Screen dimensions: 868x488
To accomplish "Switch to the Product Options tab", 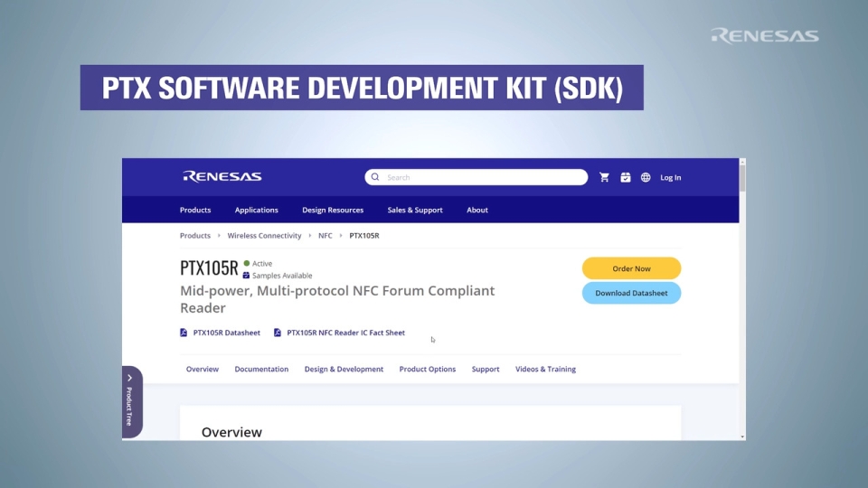I will tap(428, 369).
